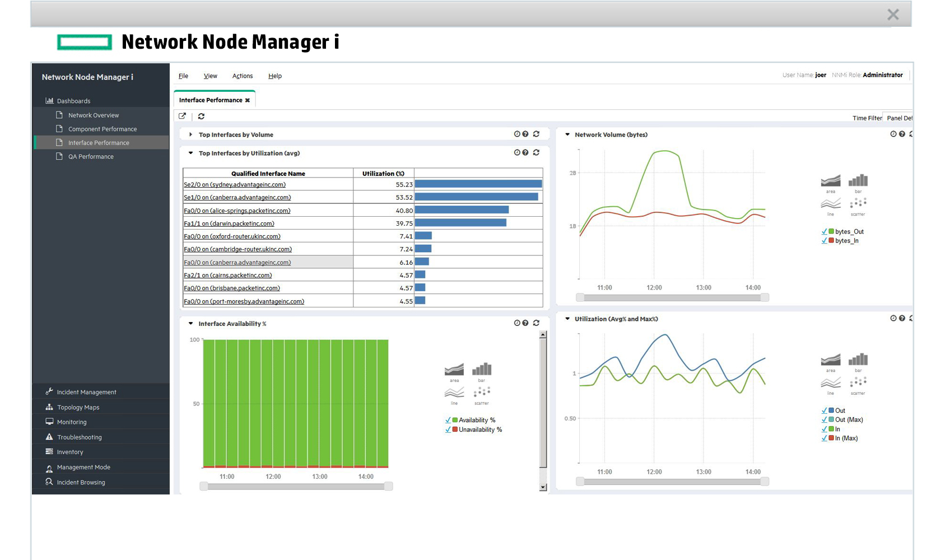Viewport: 941px width, 560px height.
Task: Select scatter chart type in Interface Availability
Action: pos(482,395)
